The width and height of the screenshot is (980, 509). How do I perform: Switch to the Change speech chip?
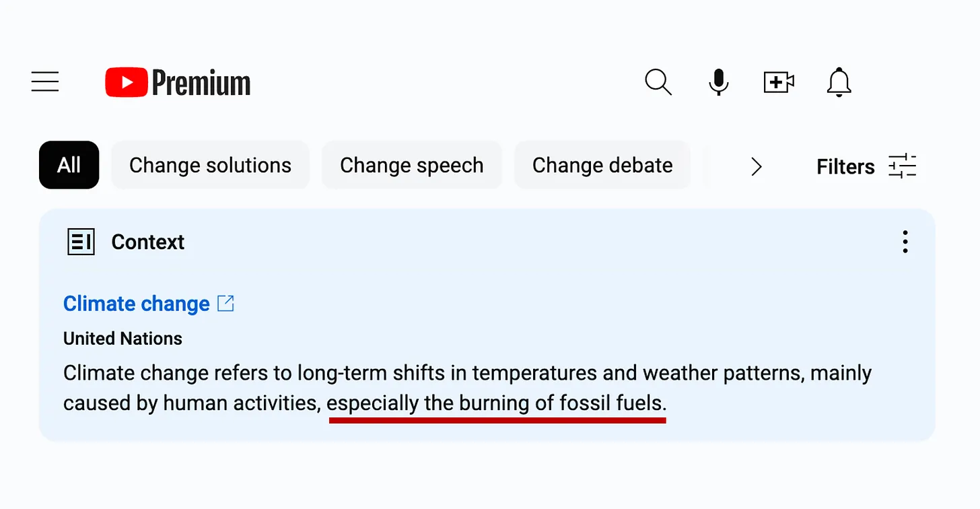[411, 165]
